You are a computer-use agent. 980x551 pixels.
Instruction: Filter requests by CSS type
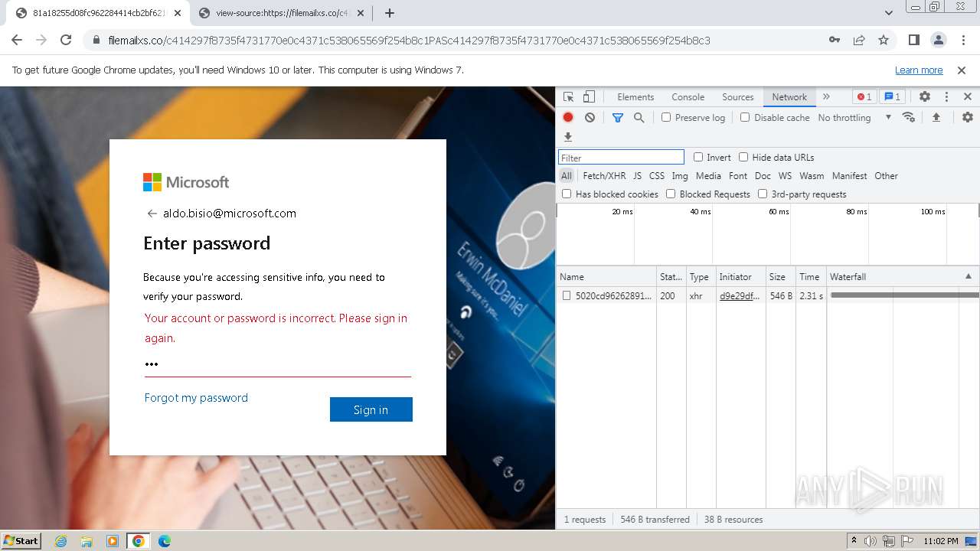click(657, 176)
